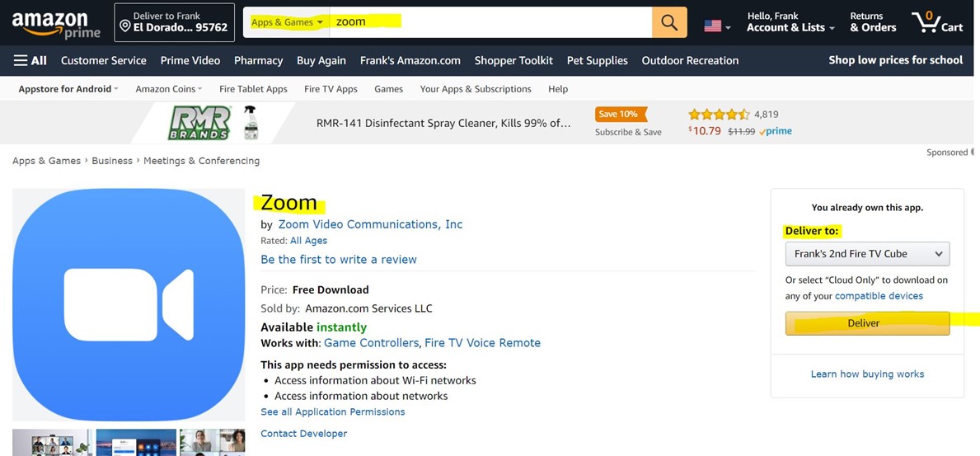Select the Fire TV Apps tab
Image resolution: width=980 pixels, height=456 pixels.
[x=331, y=89]
